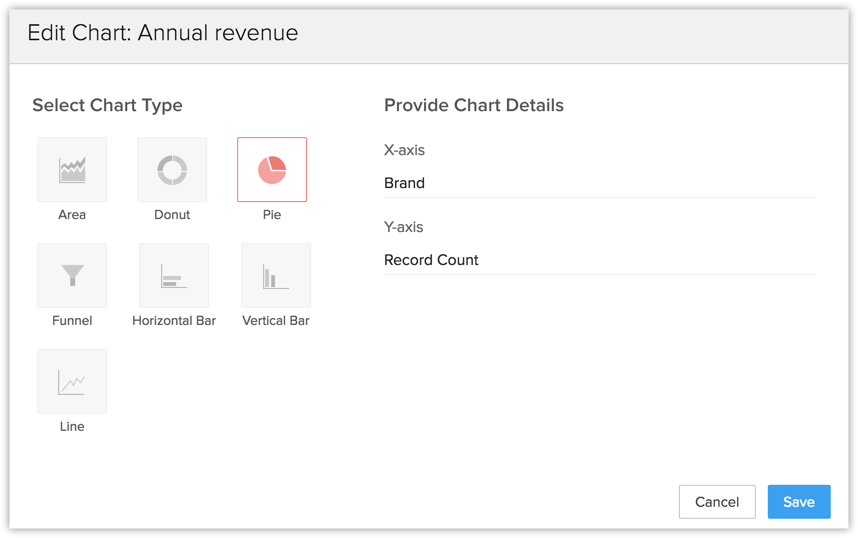Open the X-axis Brand field
This screenshot has width=858, height=538.
click(600, 183)
